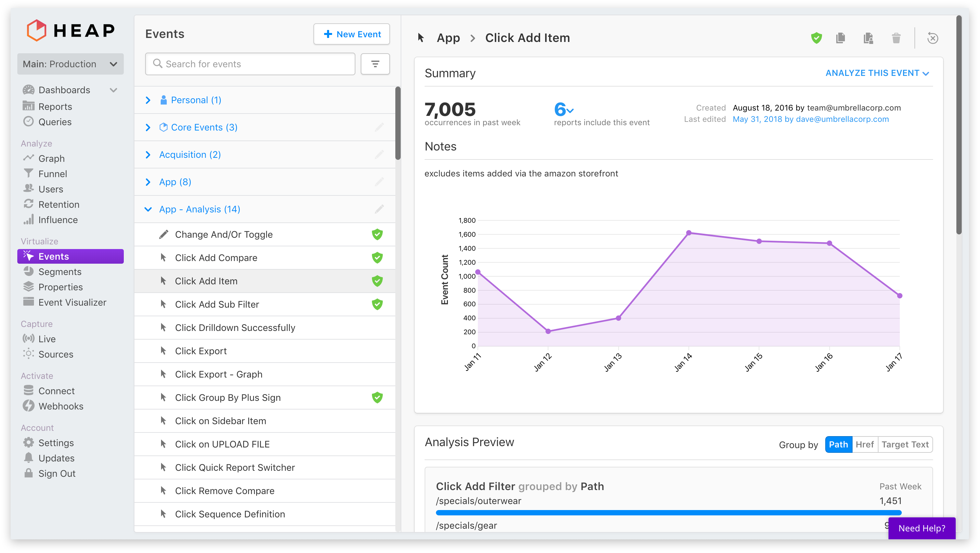Open the Main: Production environment dropdown
The width and height of the screenshot is (980, 553).
(71, 64)
